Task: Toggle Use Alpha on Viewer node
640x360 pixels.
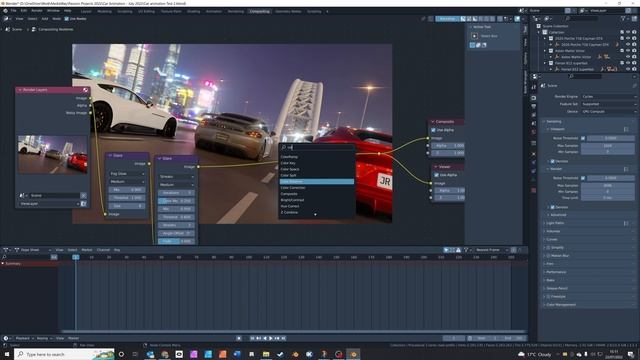Action: (x=436, y=175)
